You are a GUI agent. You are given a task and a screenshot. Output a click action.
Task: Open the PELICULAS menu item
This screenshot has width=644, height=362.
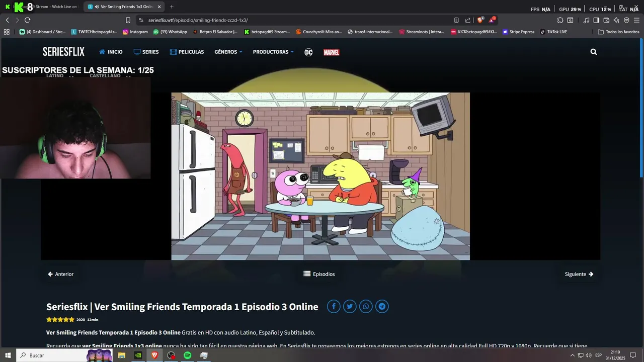[187, 52]
